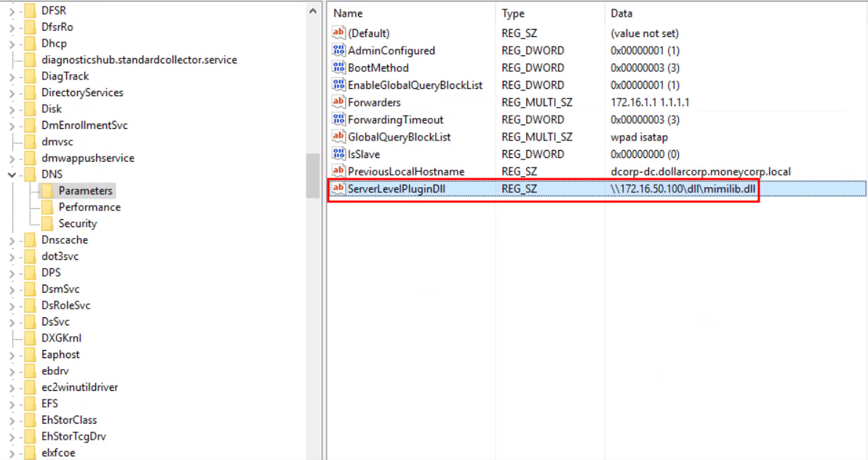The width and height of the screenshot is (868, 460).
Task: Click the string icon for PreviousLocalHostname
Action: click(x=338, y=171)
